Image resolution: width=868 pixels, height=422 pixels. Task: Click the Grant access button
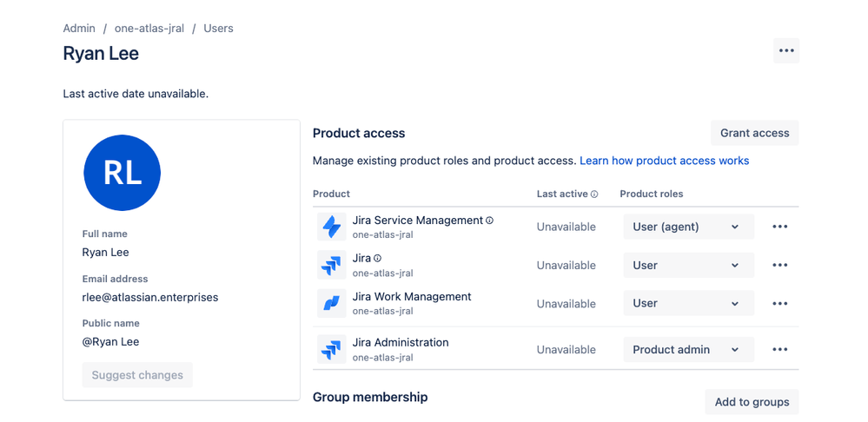pyautogui.click(x=754, y=133)
